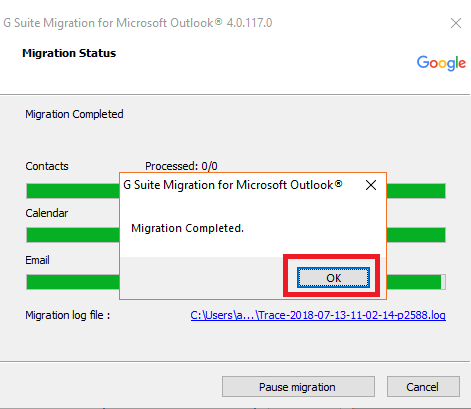Click the popup dialog title bar text

233,185
